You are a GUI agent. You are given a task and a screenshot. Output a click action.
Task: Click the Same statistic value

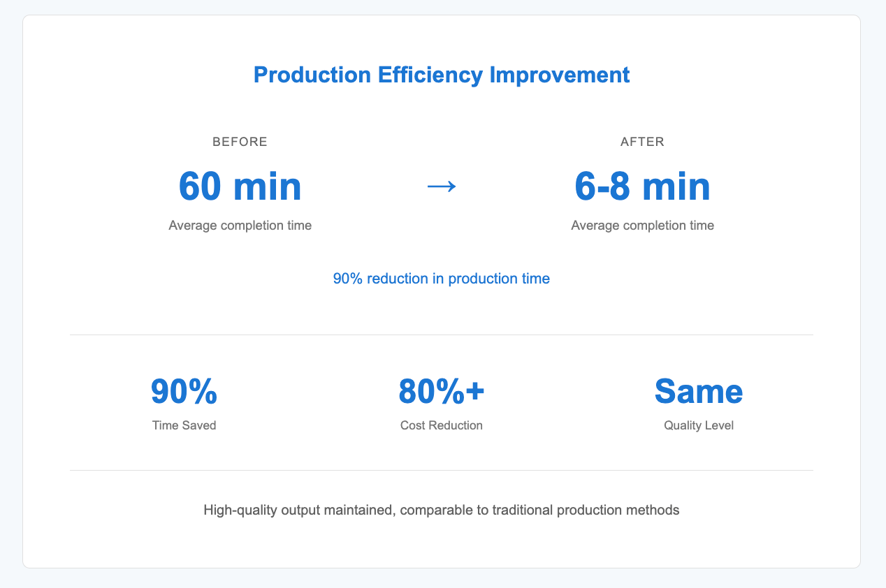click(699, 392)
